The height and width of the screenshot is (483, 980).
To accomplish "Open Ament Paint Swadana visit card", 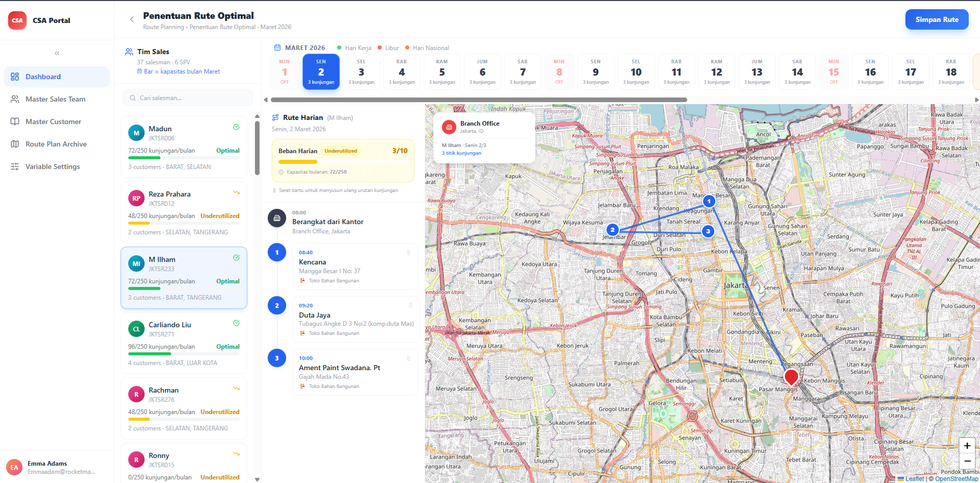I will click(x=356, y=372).
